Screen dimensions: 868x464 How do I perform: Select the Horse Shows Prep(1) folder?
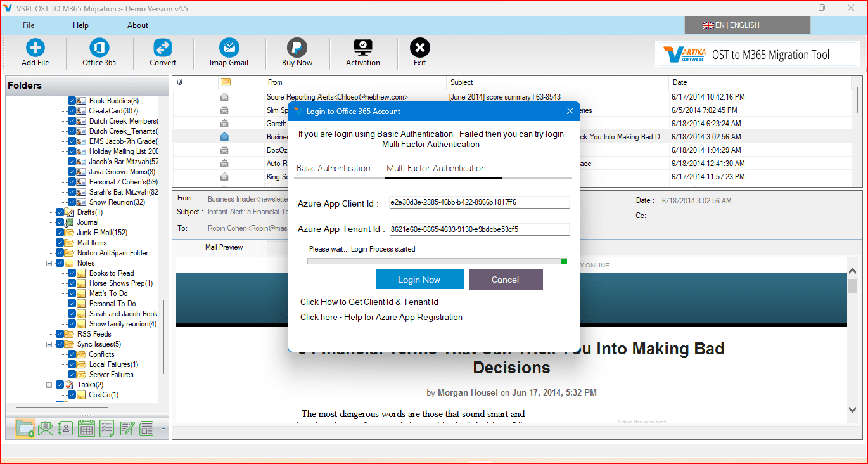(121, 283)
